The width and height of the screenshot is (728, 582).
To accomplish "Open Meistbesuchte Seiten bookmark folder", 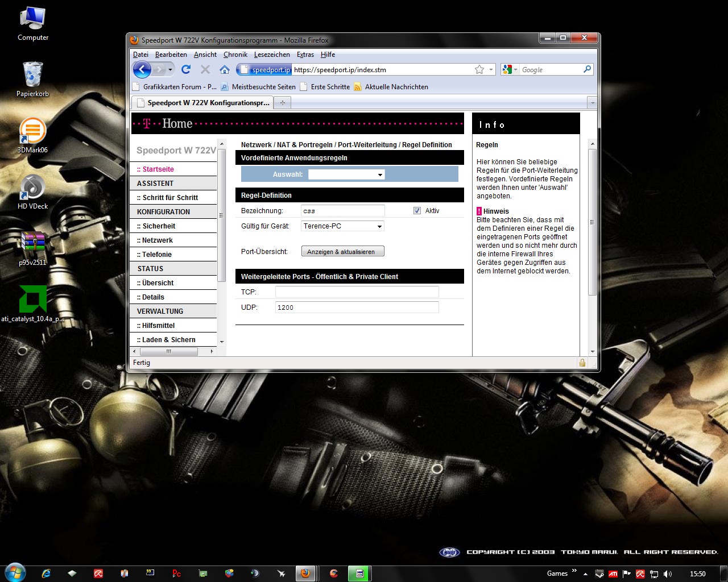I will [258, 87].
